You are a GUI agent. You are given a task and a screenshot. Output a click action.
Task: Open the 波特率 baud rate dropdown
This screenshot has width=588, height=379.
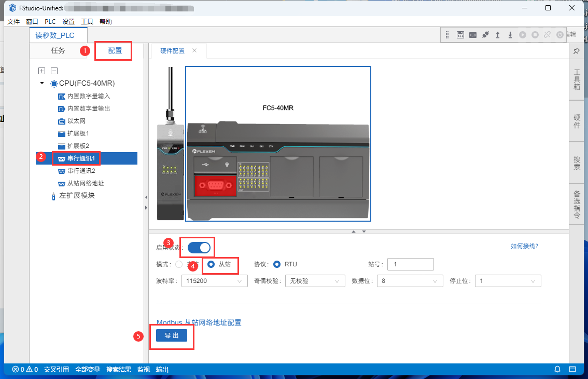click(214, 281)
